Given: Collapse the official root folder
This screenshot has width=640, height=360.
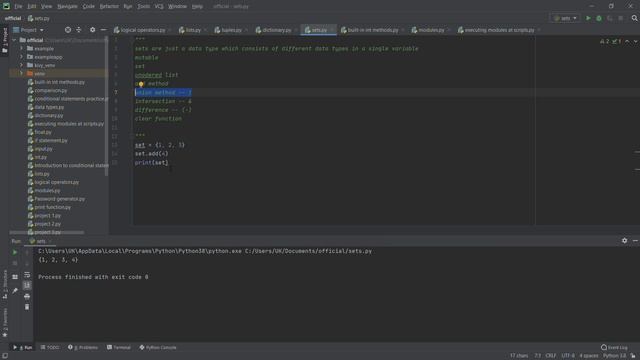Looking at the screenshot, I should (15, 40).
